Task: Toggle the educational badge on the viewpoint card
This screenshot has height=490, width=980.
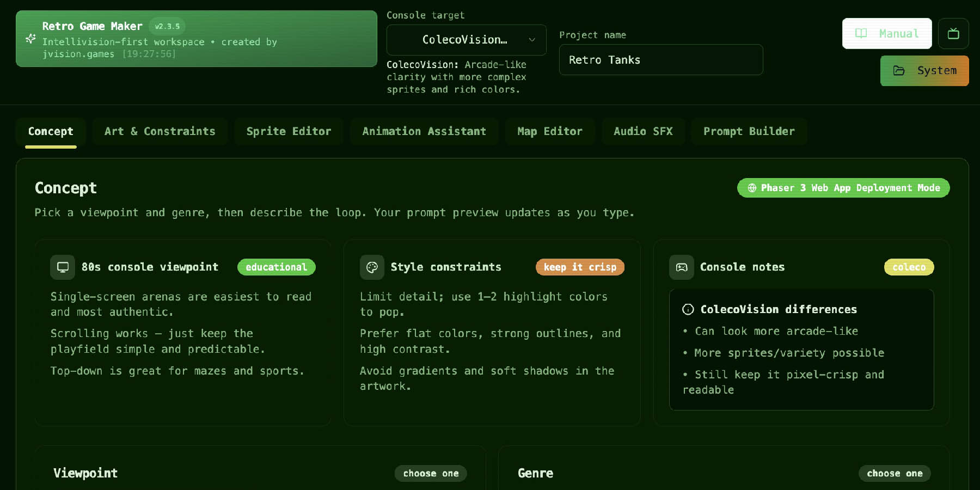Action: tap(276, 267)
